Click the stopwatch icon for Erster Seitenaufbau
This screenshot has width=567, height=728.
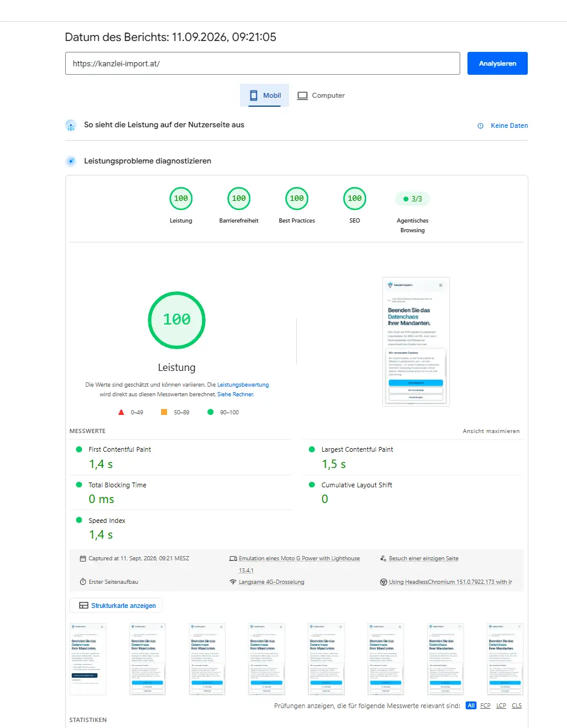tap(83, 582)
